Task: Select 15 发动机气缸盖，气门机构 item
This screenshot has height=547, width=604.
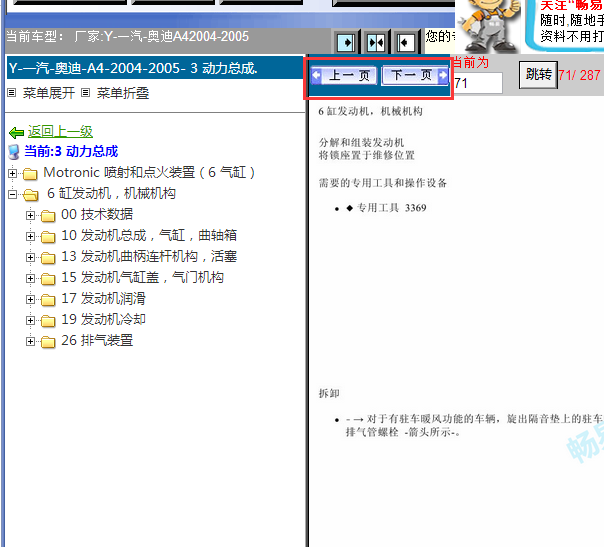Action: [143, 277]
